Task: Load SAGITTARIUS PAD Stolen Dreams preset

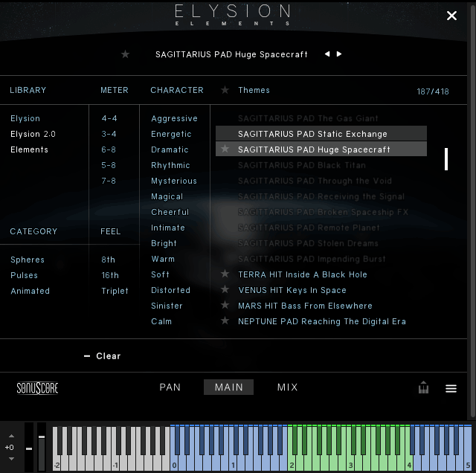Action: pyautogui.click(x=308, y=243)
